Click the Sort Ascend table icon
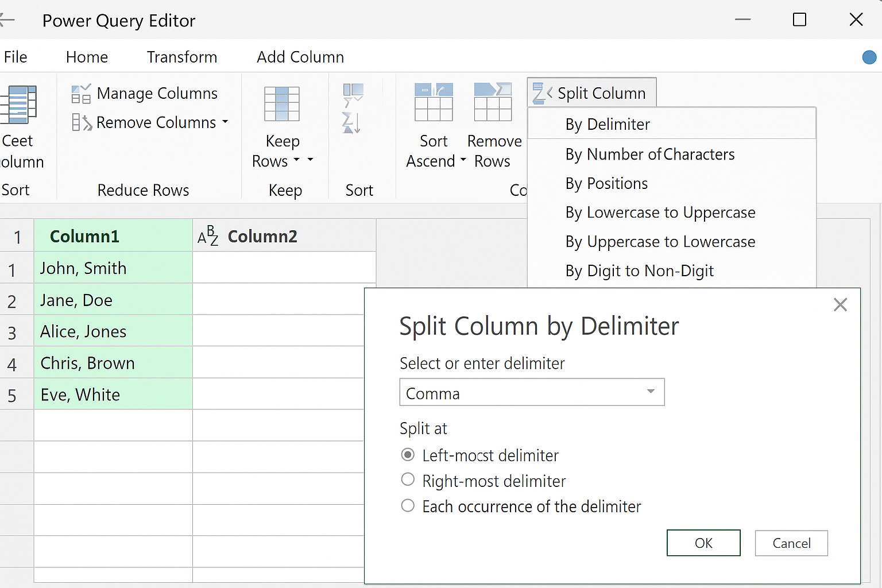The image size is (882, 588). click(434, 102)
